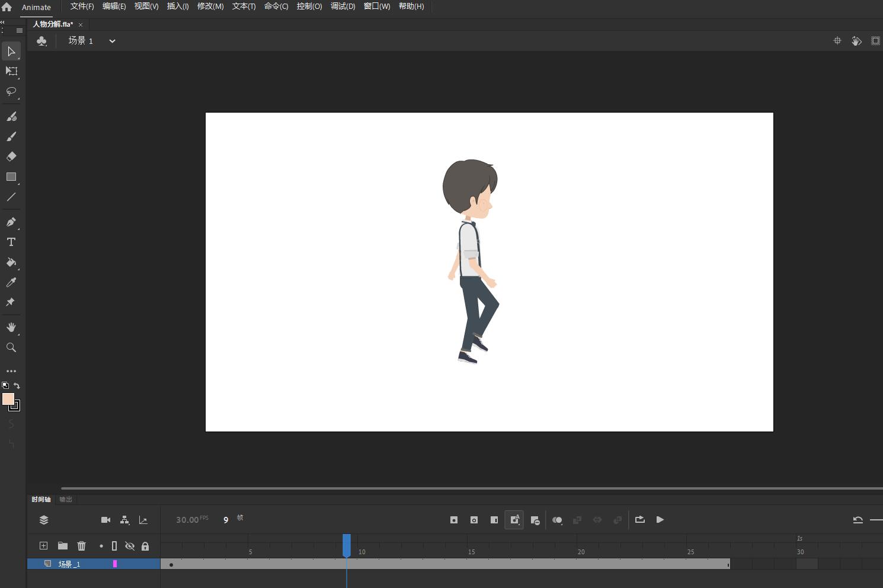Select the Zoom magnifier tool
This screenshot has width=883, height=588.
point(11,347)
